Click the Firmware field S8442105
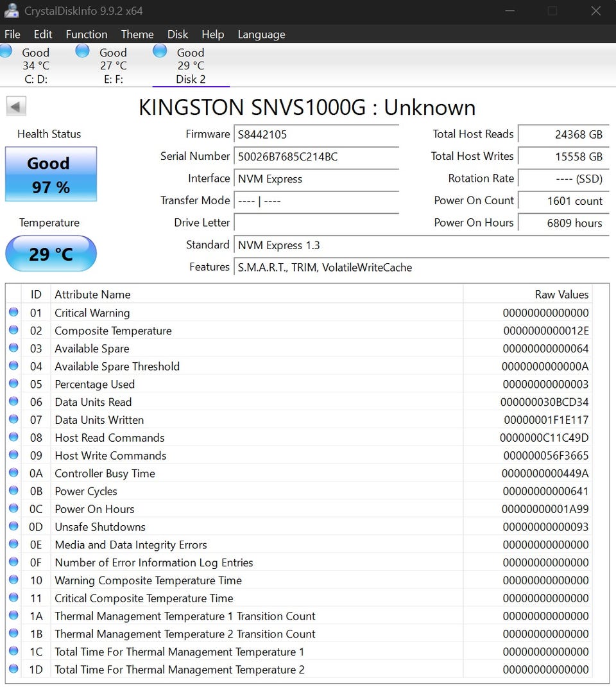The height and width of the screenshot is (687, 616). [x=316, y=134]
